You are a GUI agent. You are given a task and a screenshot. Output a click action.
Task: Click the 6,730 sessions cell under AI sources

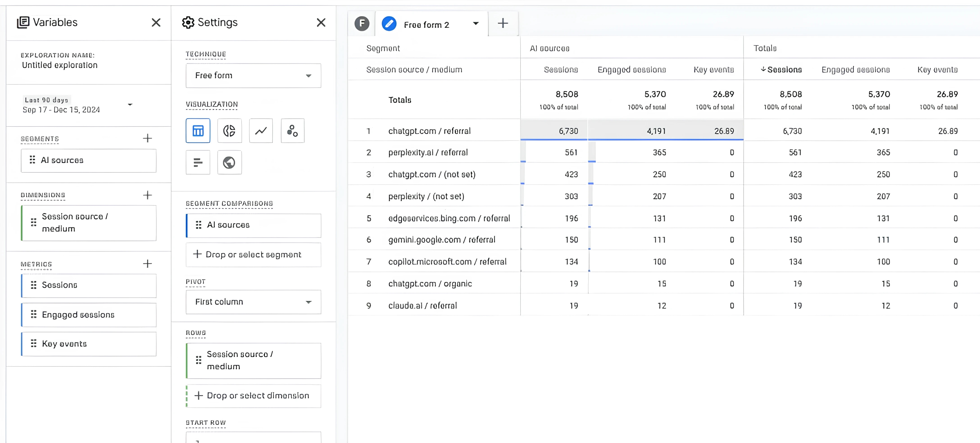554,130
